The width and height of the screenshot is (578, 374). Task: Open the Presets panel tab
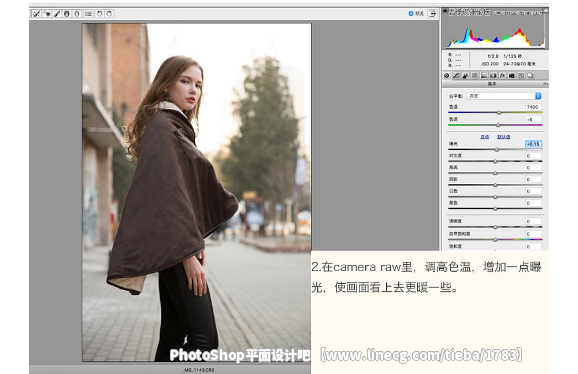(521, 76)
